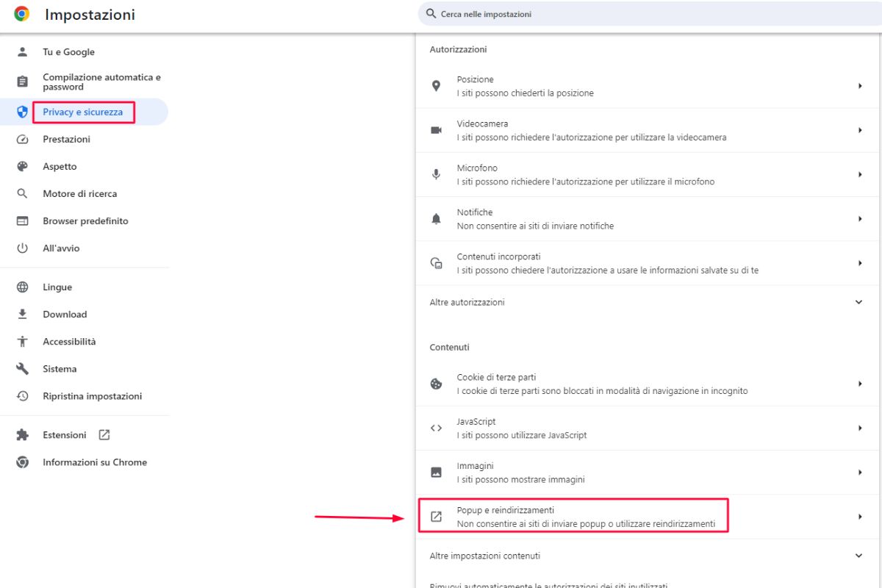Click the JavaScript code brackets icon

pos(436,428)
